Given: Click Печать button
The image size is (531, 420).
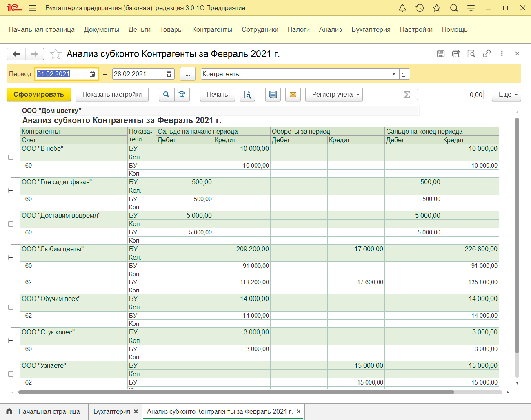Looking at the screenshot, I should (x=218, y=95).
